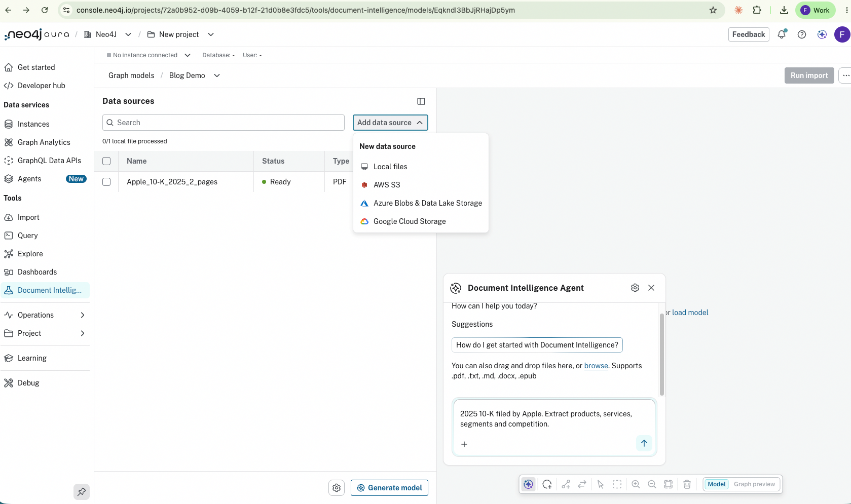Click the plus attach icon in the chat box
The image size is (851, 504).
464,444
